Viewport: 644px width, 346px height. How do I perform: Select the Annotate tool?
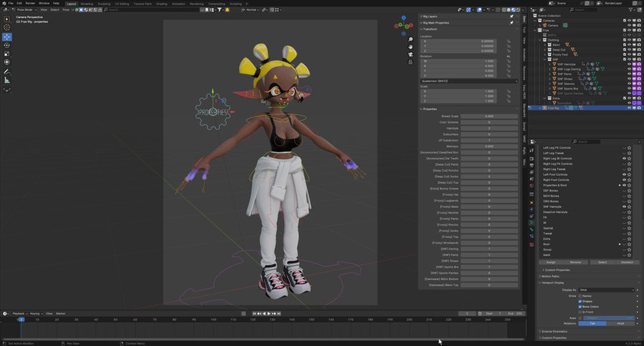7,71
